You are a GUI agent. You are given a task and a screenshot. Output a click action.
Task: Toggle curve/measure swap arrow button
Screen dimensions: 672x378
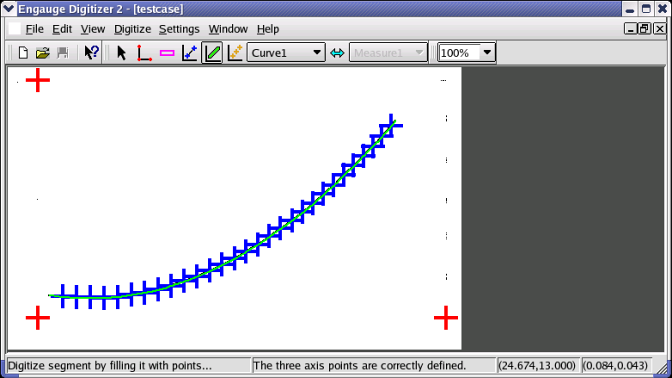pos(337,53)
